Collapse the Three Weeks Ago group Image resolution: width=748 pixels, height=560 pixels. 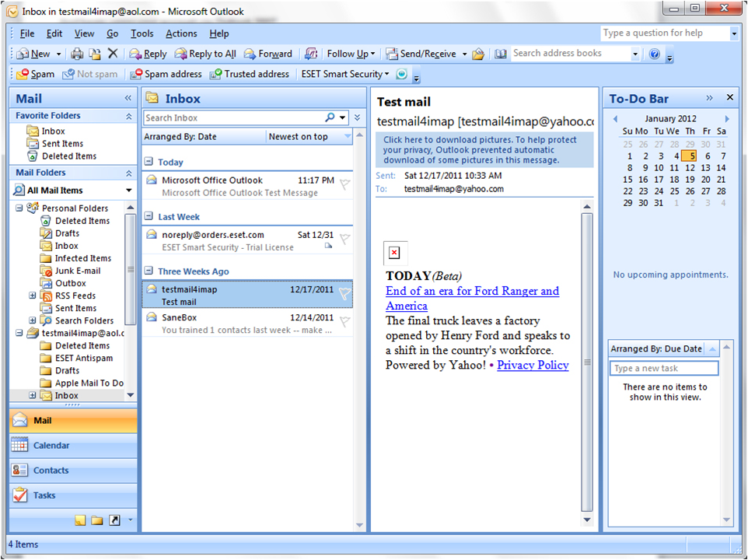click(149, 271)
